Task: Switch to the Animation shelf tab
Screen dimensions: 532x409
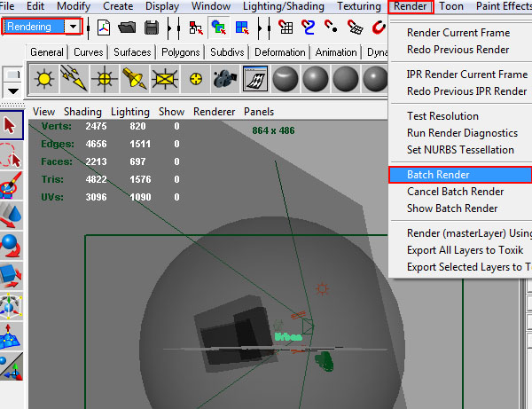Action: 336,52
